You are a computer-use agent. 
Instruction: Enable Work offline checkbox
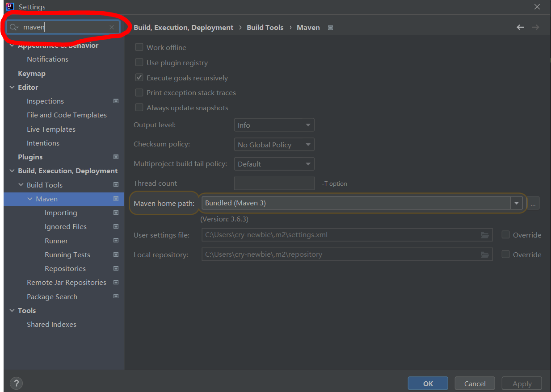click(139, 47)
